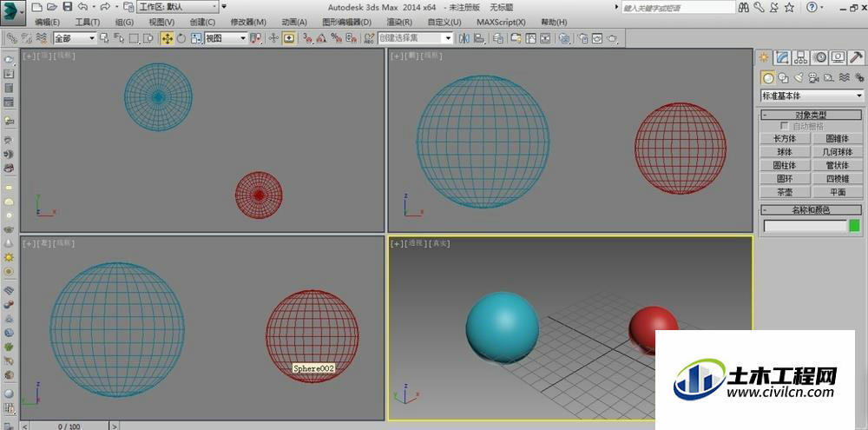The height and width of the screenshot is (430, 868).
Task: Open the Motion command panel tab
Action: click(x=820, y=57)
